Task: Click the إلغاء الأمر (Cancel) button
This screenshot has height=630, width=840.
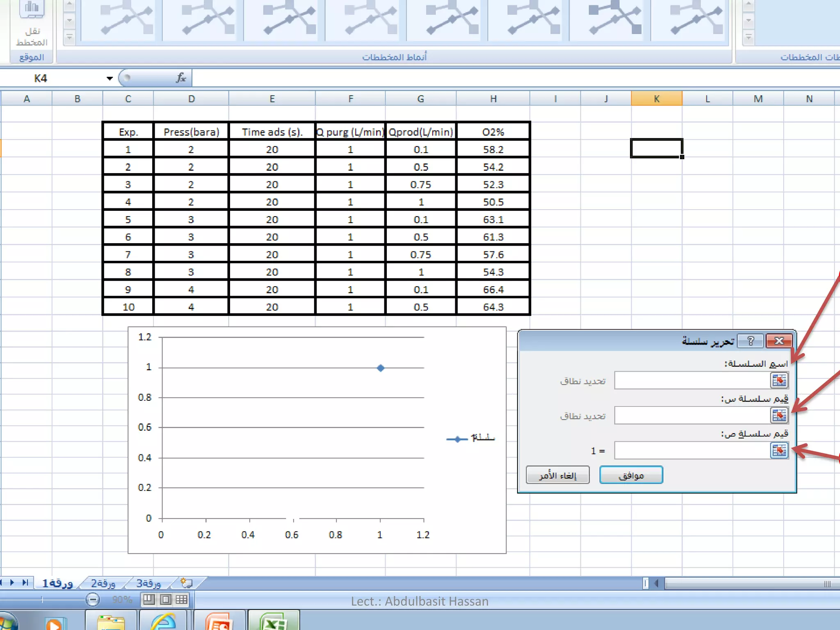Action: click(x=557, y=475)
